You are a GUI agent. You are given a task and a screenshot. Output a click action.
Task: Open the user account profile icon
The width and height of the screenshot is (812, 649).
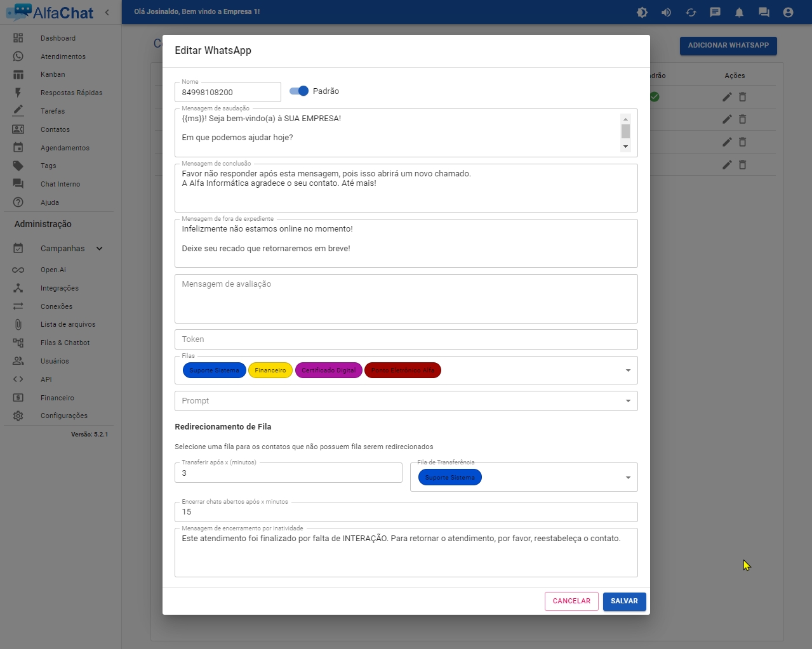pos(788,12)
